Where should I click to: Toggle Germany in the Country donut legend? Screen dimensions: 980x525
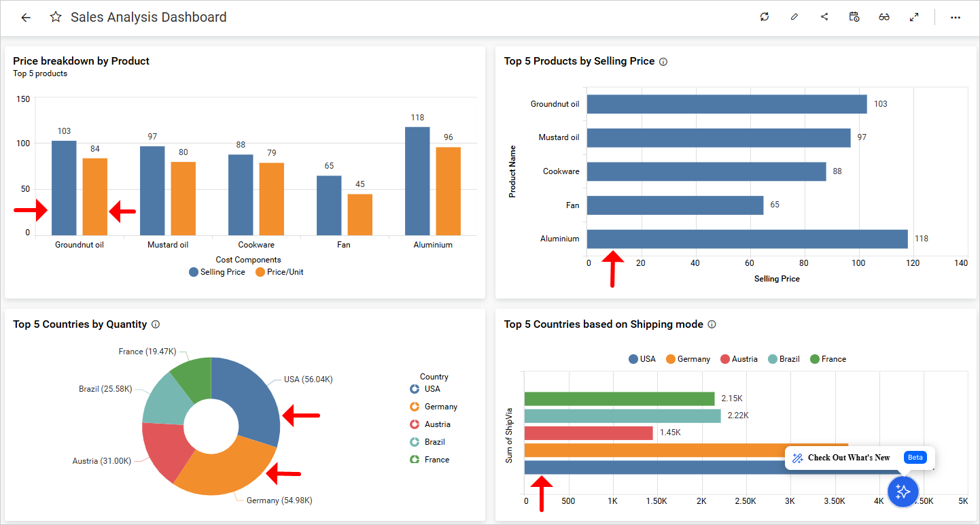click(x=434, y=407)
